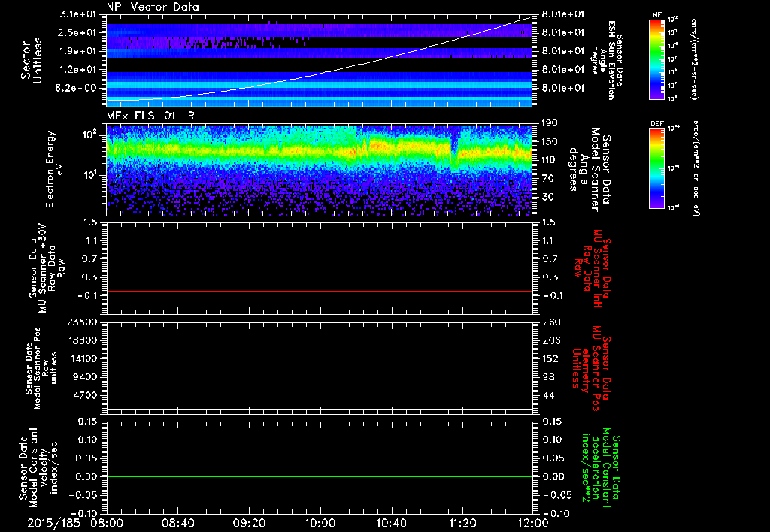
Task: Click the 08:00 time axis label
Action: tap(108, 522)
